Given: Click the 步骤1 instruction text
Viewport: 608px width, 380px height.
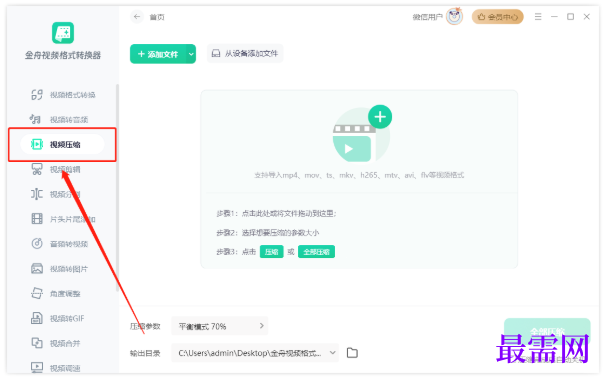Looking at the screenshot, I should click(x=276, y=214).
